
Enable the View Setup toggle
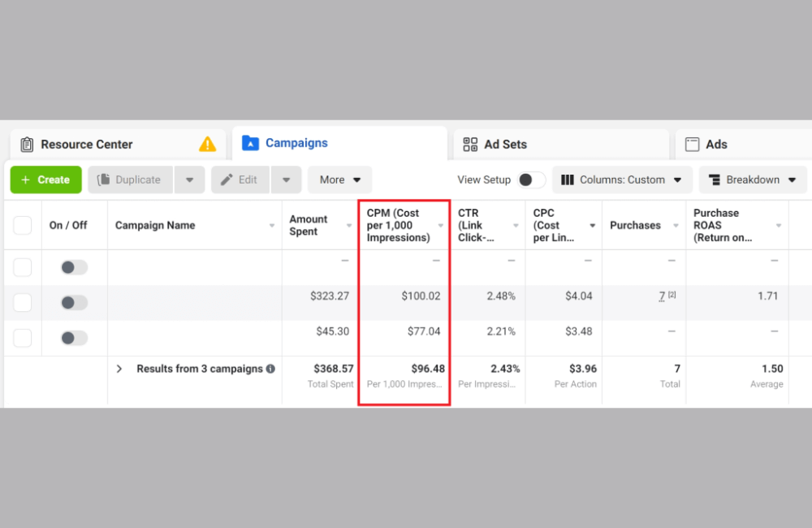529,180
